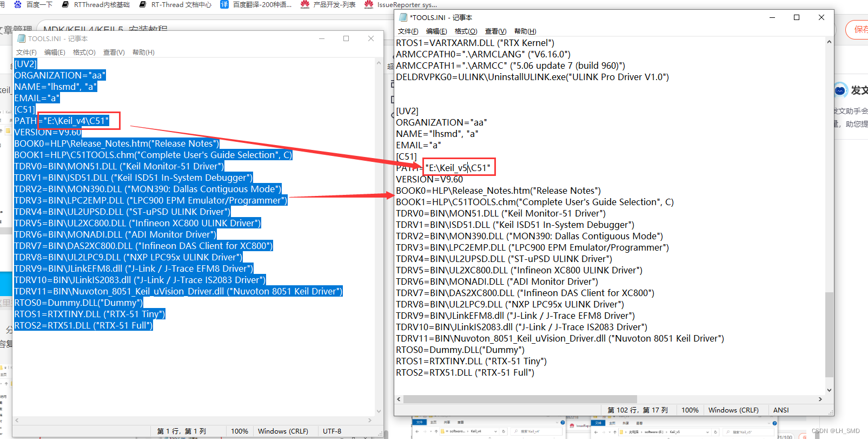Click the TDRV11 Nuvoton 8051 line in right Notepad
The height and width of the screenshot is (439, 868).
560,338
